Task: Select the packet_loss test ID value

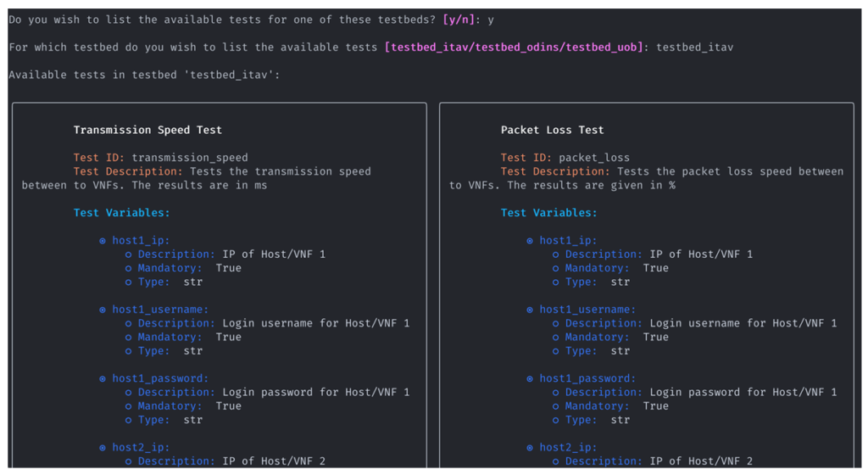Action: click(594, 158)
